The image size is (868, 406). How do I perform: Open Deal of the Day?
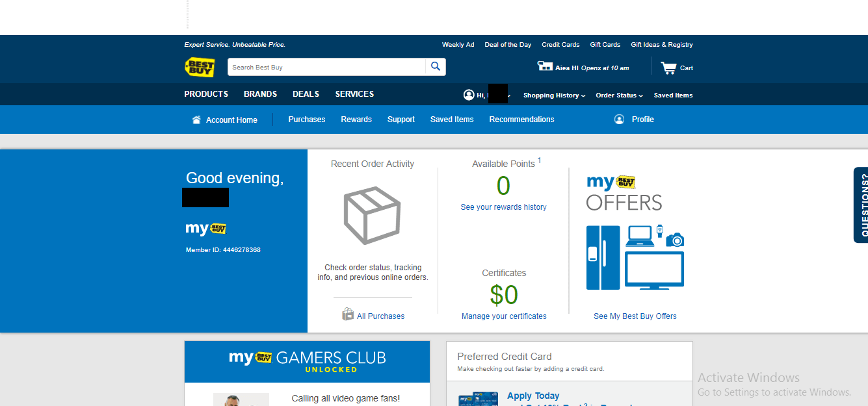tap(508, 45)
